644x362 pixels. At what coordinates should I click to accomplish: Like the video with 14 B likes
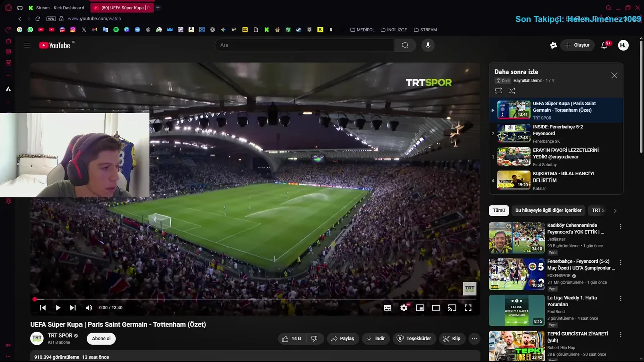[x=291, y=339]
